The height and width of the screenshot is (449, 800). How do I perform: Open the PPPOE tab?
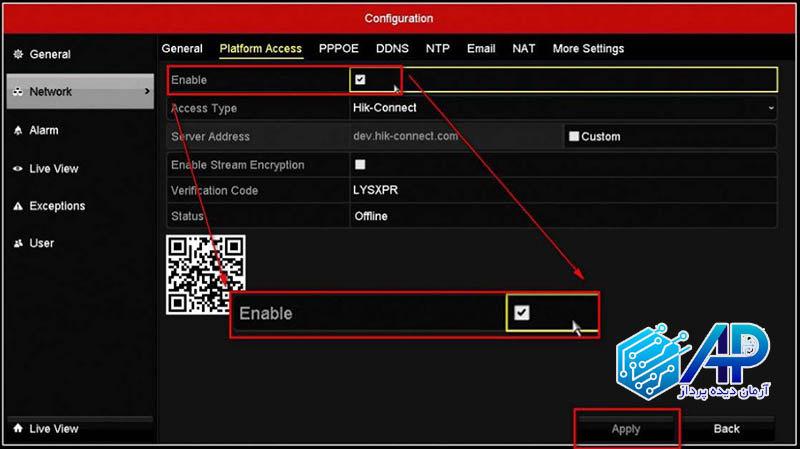(x=339, y=49)
